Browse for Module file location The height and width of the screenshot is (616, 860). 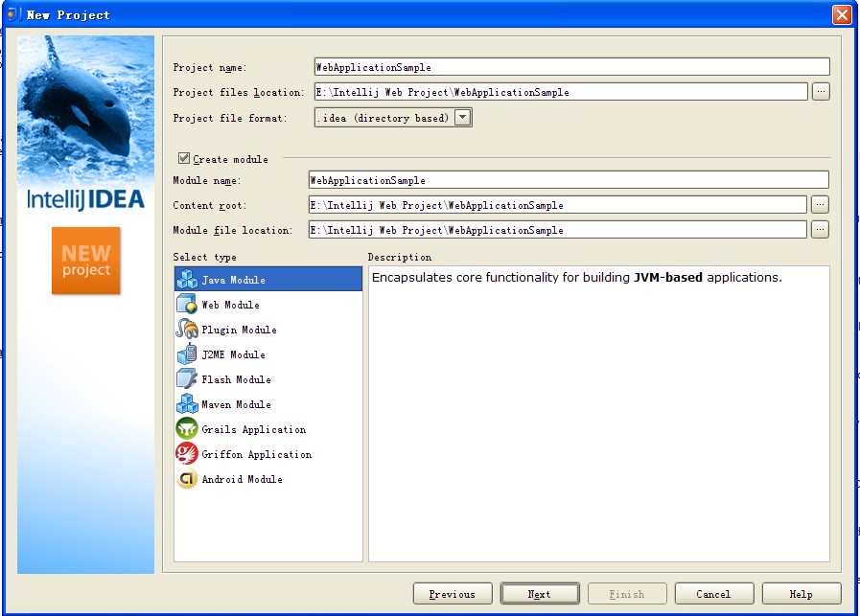pyautogui.click(x=822, y=229)
